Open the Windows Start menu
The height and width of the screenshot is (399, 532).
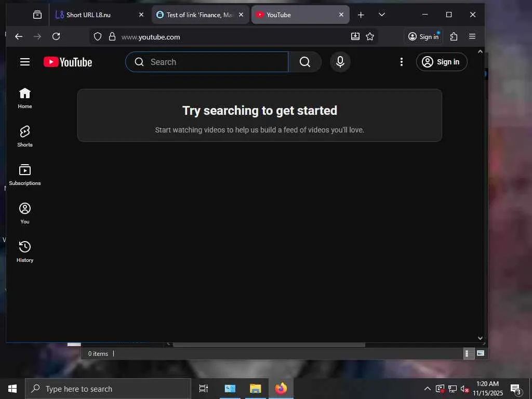pyautogui.click(x=12, y=389)
